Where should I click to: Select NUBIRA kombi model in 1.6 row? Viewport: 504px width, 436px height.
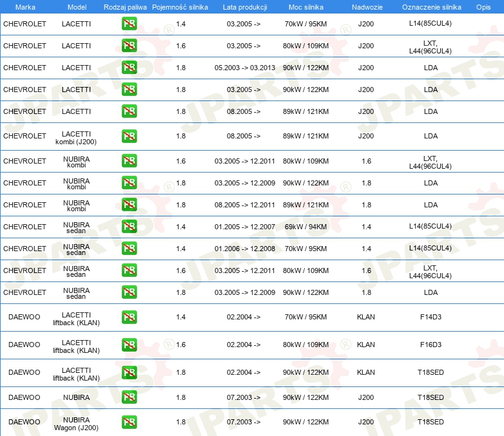(x=76, y=162)
